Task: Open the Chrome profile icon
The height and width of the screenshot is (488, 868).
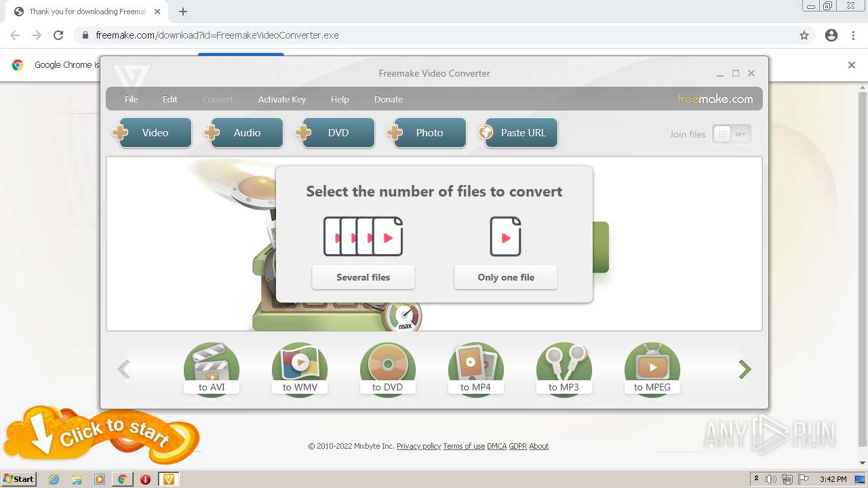Action: coord(831,35)
